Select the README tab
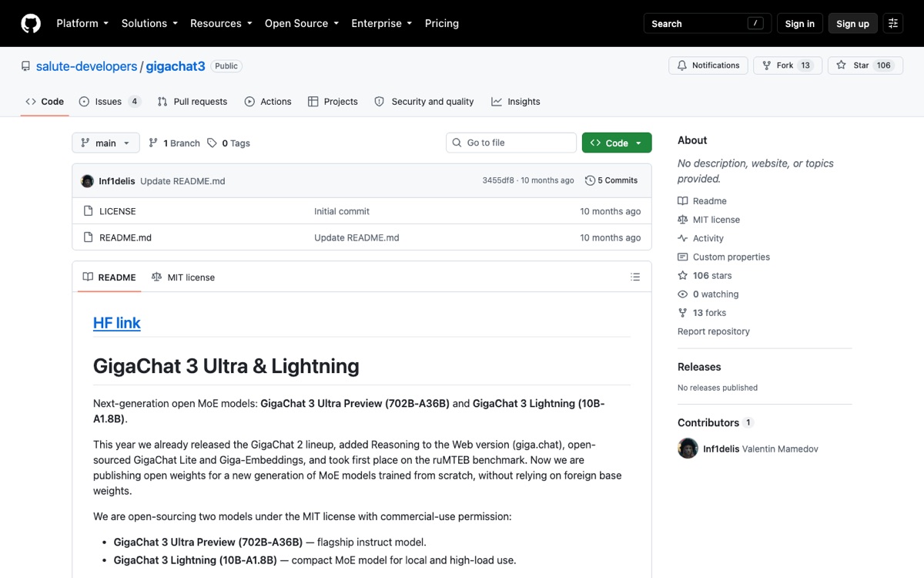924x578 pixels. click(x=109, y=277)
